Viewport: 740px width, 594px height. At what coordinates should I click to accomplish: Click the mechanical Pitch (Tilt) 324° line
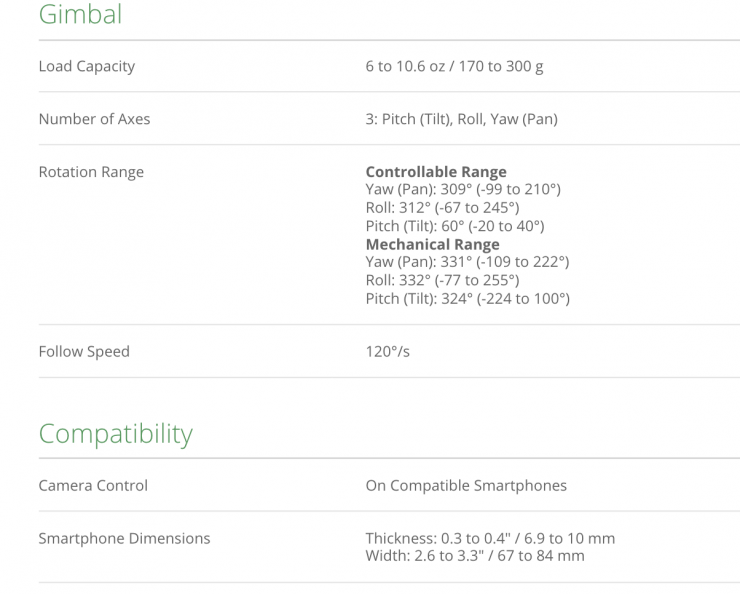point(467,298)
